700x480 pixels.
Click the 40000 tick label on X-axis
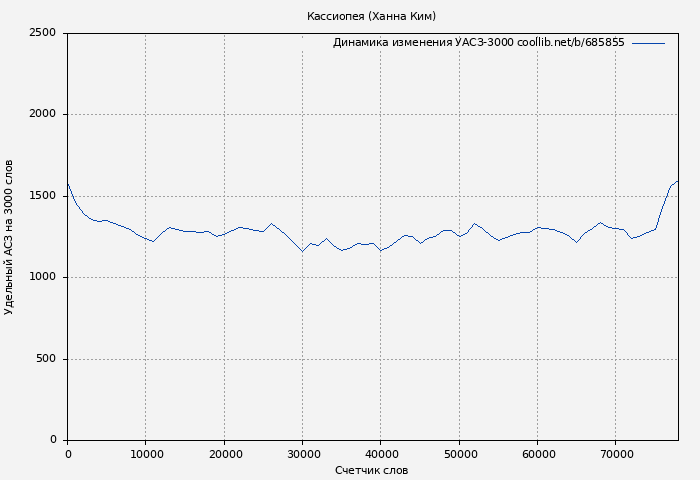(x=381, y=455)
